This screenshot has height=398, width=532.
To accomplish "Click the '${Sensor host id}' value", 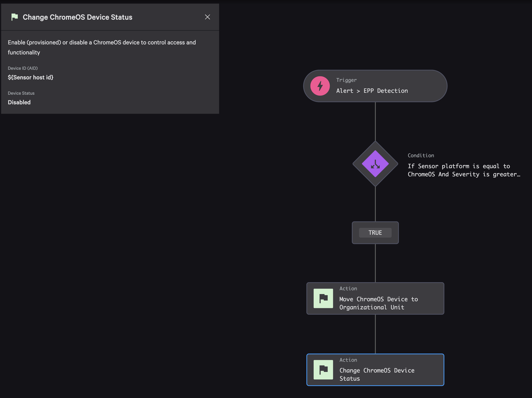I will (x=31, y=77).
